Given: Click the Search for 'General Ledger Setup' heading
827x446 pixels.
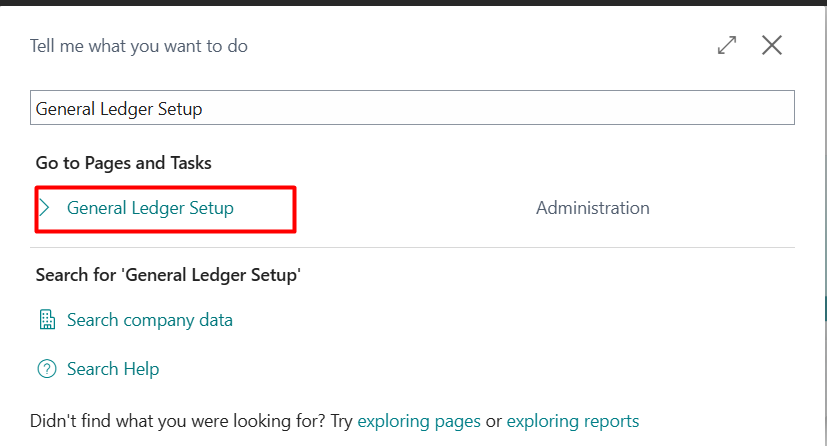Looking at the screenshot, I should coord(168,274).
